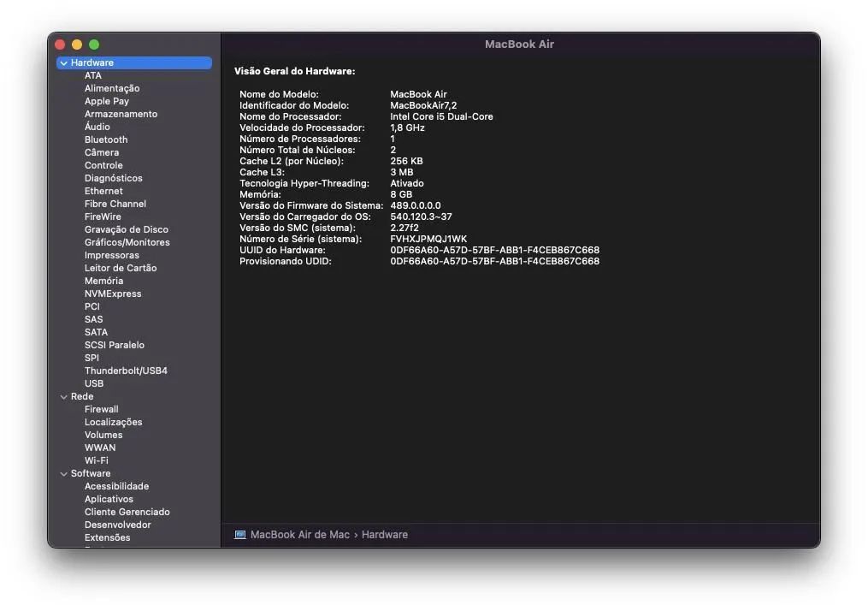Open Ethernet in sidebar
The image size is (868, 611).
103,191
